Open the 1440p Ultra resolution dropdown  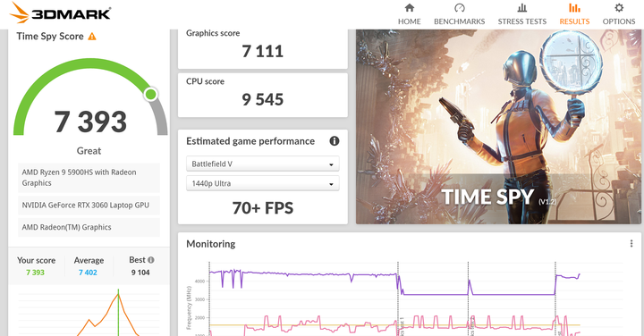point(263,183)
